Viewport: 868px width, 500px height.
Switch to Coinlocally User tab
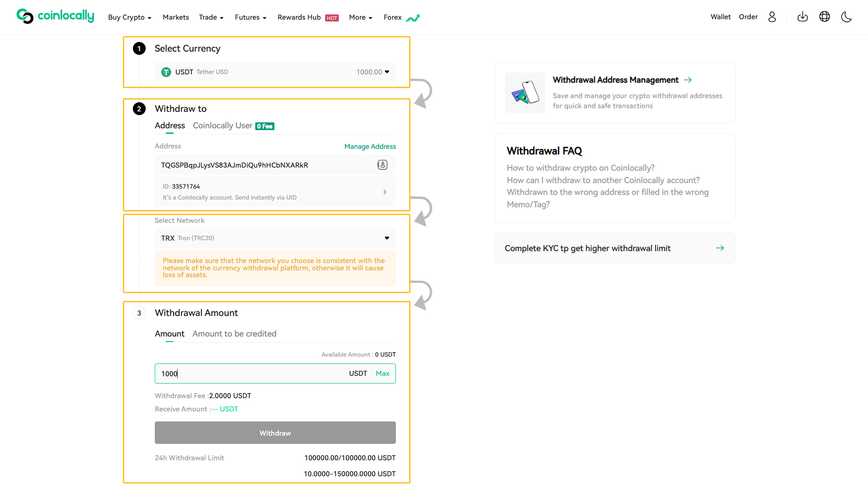click(x=223, y=126)
